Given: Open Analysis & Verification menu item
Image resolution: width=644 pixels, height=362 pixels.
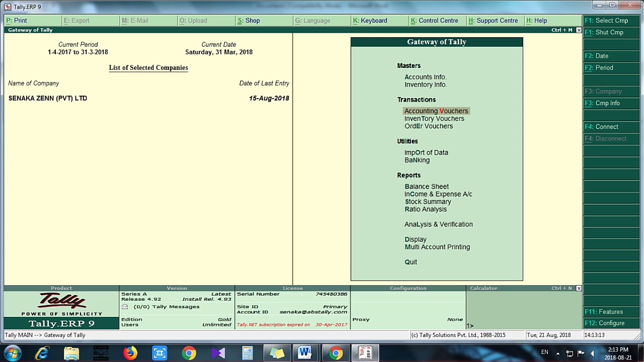Looking at the screenshot, I should 439,224.
